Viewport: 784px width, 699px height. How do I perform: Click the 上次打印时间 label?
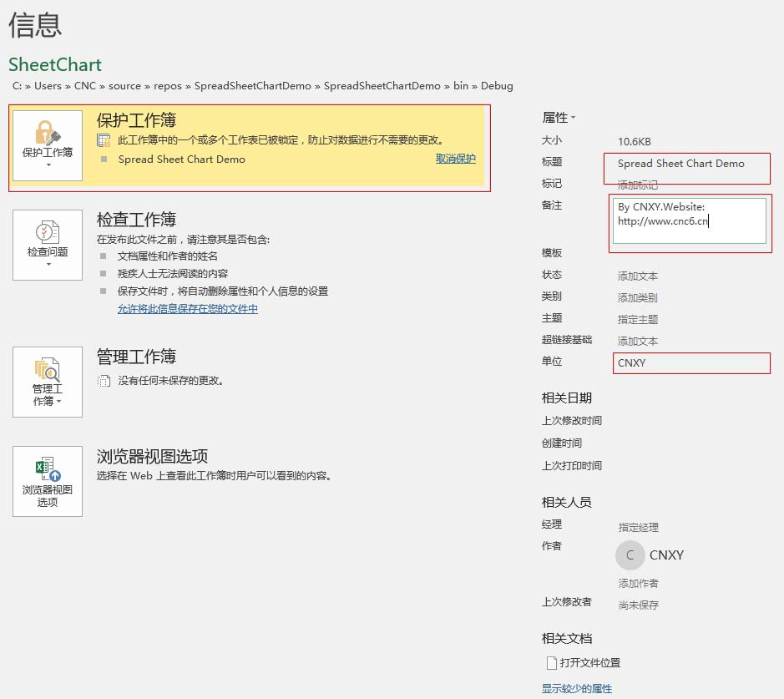click(571, 465)
